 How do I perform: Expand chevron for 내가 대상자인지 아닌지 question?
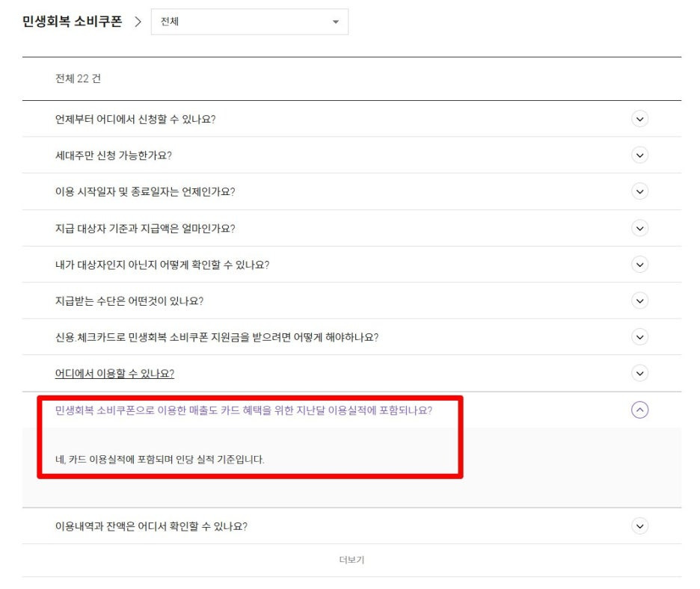[639, 265]
